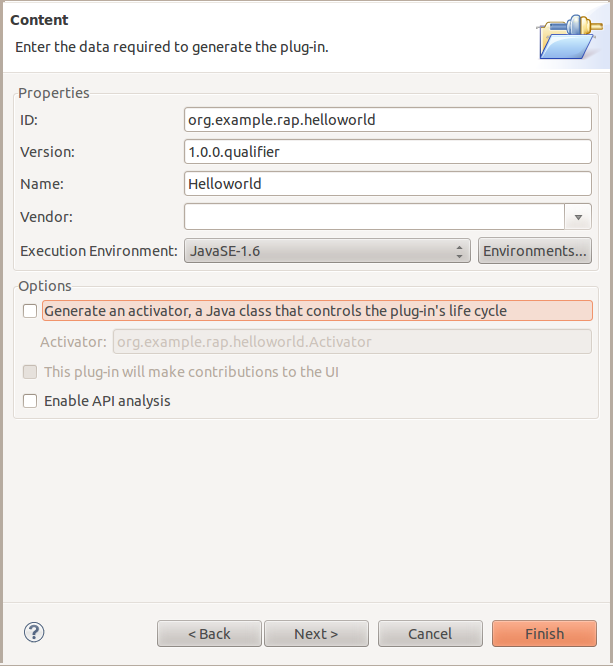The height and width of the screenshot is (666, 613).
Task: Enable the Generate an activator checkbox
Action: pyautogui.click(x=30, y=311)
